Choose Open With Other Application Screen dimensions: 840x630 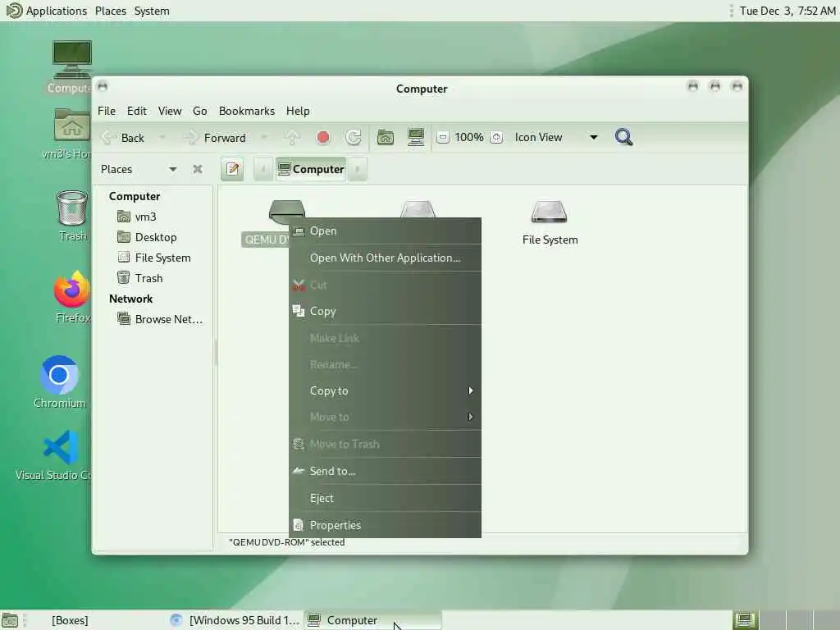386,258
